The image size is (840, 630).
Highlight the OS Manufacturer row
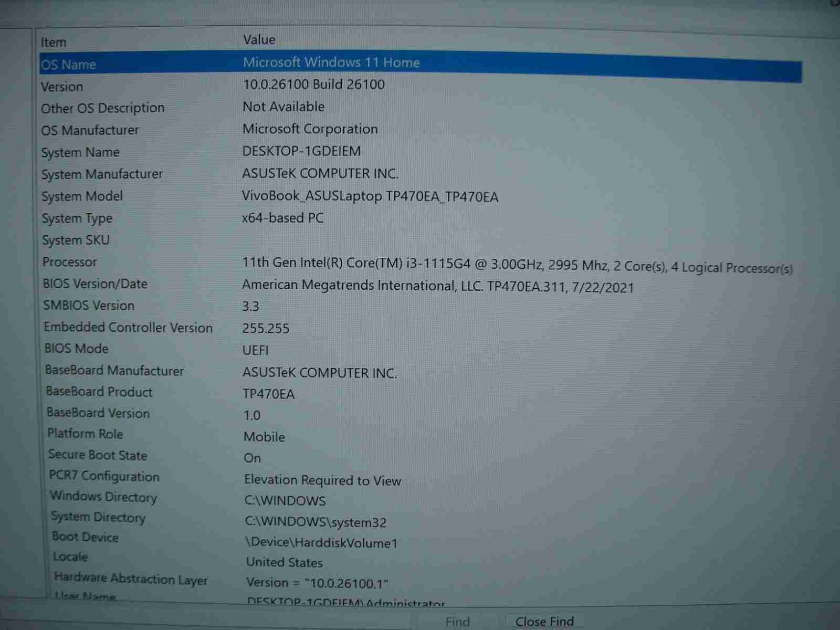tap(90, 130)
